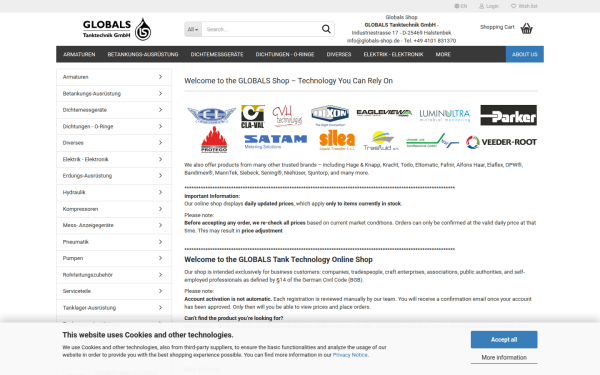Focus the Search input field
Viewport: 600px width, 375px height.
point(261,29)
